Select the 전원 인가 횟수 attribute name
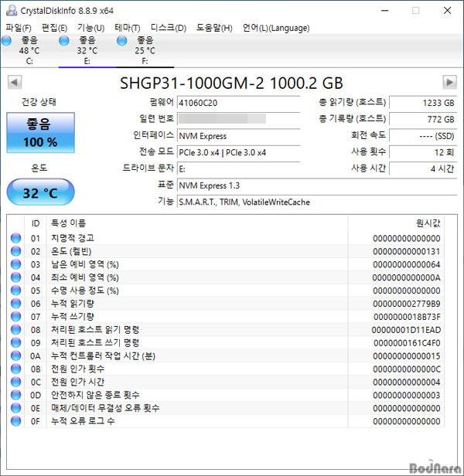The width and height of the screenshot is (464, 476). click(x=77, y=369)
